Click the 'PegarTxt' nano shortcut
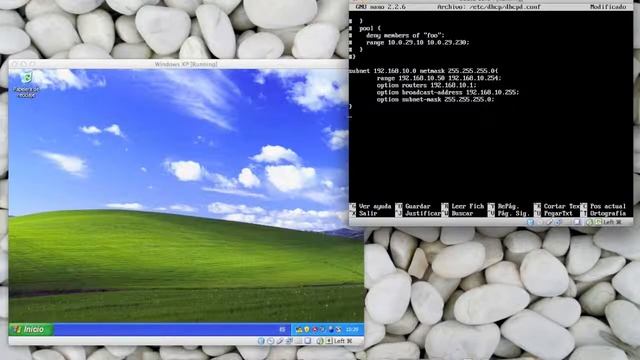 point(558,213)
